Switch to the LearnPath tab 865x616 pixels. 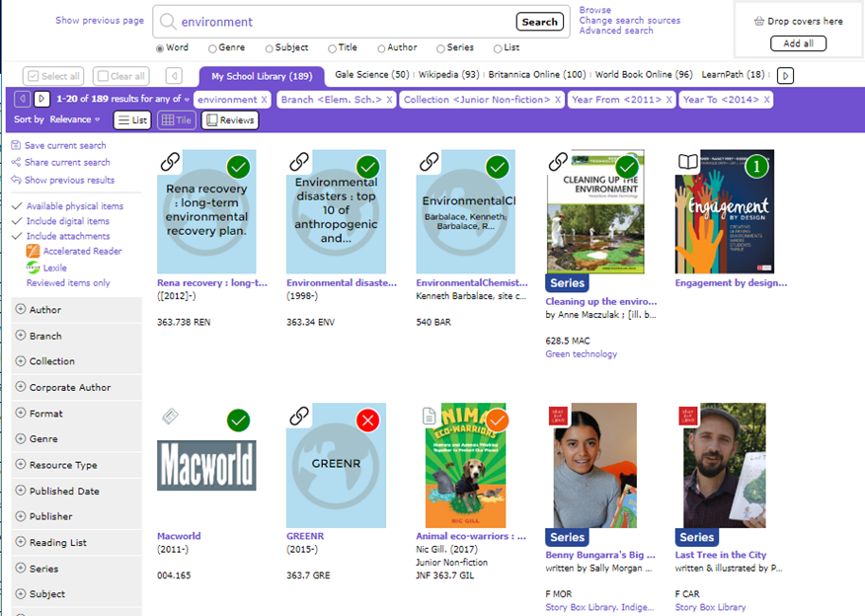point(733,74)
